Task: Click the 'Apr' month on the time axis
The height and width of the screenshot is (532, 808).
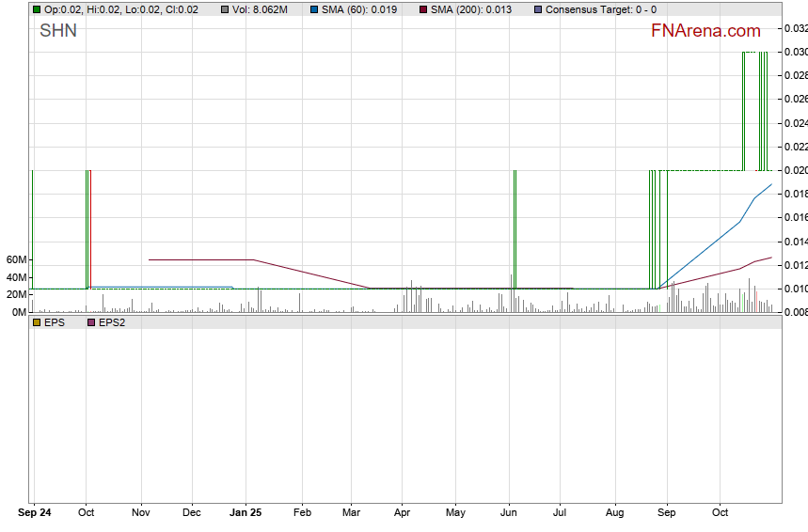Action: pyautogui.click(x=403, y=513)
